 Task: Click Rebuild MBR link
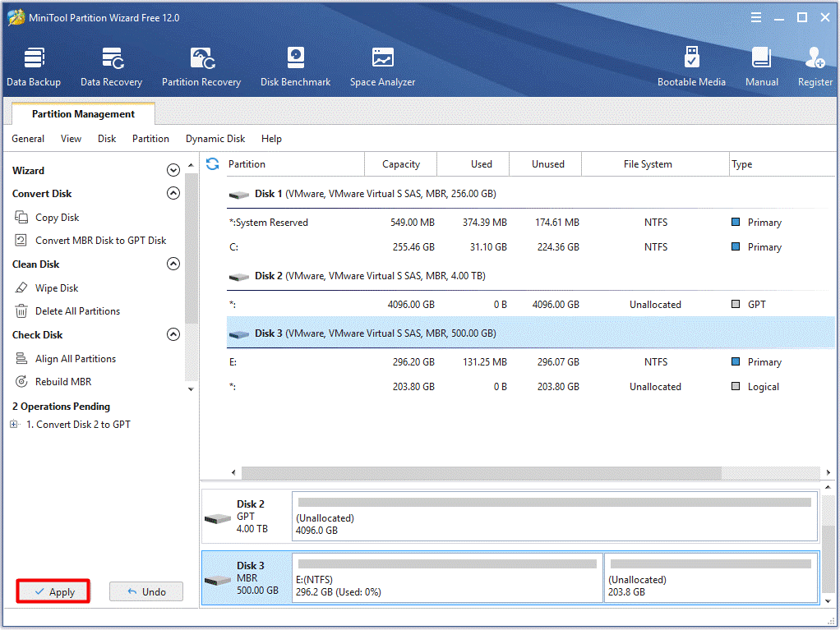(x=63, y=382)
